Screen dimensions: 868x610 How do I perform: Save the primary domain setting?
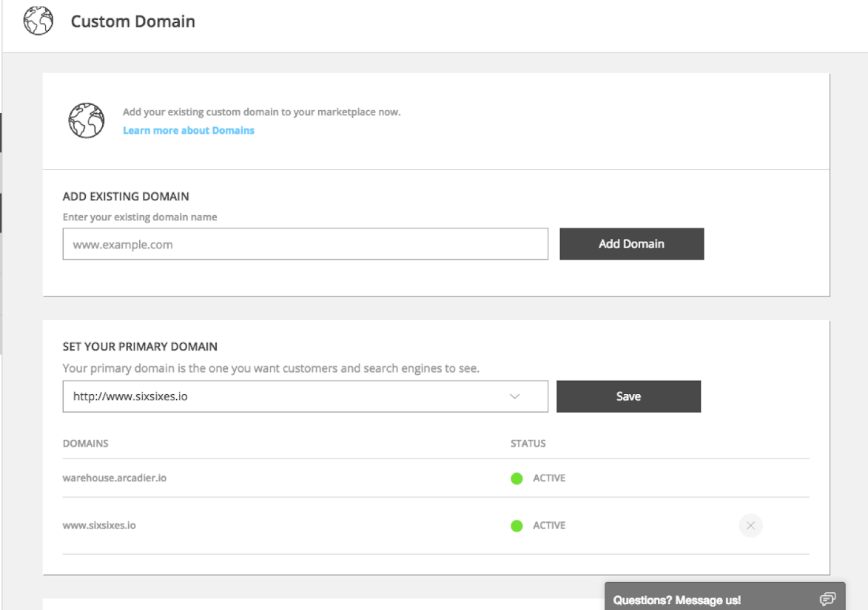click(x=628, y=396)
